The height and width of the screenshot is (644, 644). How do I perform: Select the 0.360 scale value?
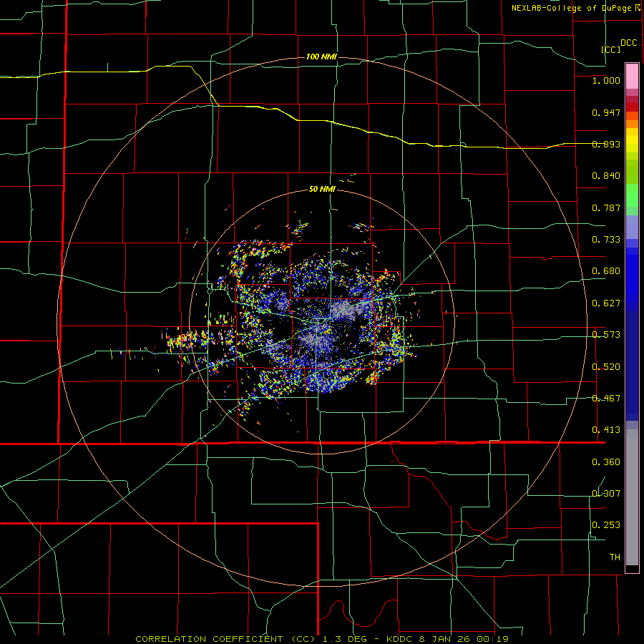pyautogui.click(x=606, y=462)
